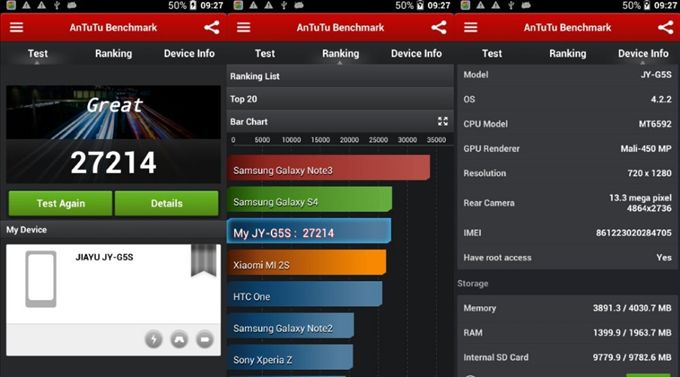Tap the Storage section header
The width and height of the screenshot is (680, 377).
(x=473, y=283)
